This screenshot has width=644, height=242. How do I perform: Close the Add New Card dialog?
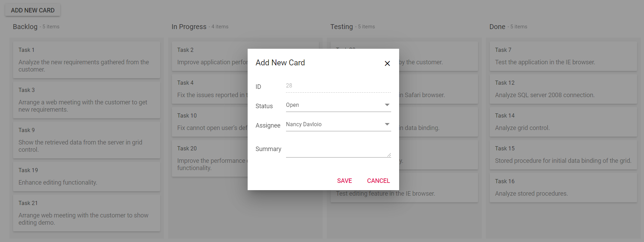coord(387,63)
